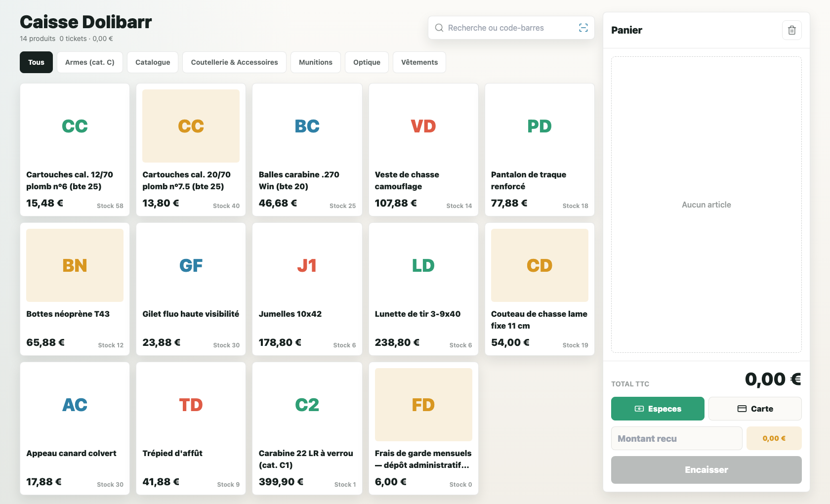Add Appeau canard colvert to cart

(x=75, y=428)
